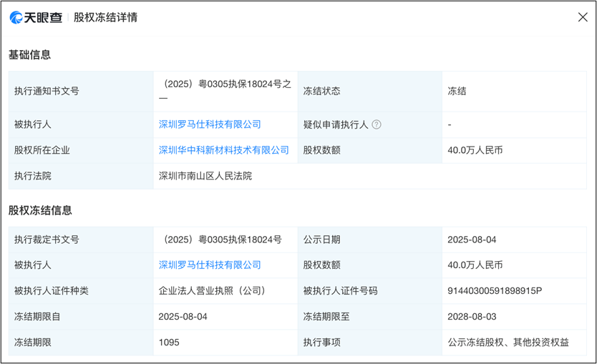Click the 被执行人 label in 股权冻结信息 table
The height and width of the screenshot is (364, 597).
33,265
